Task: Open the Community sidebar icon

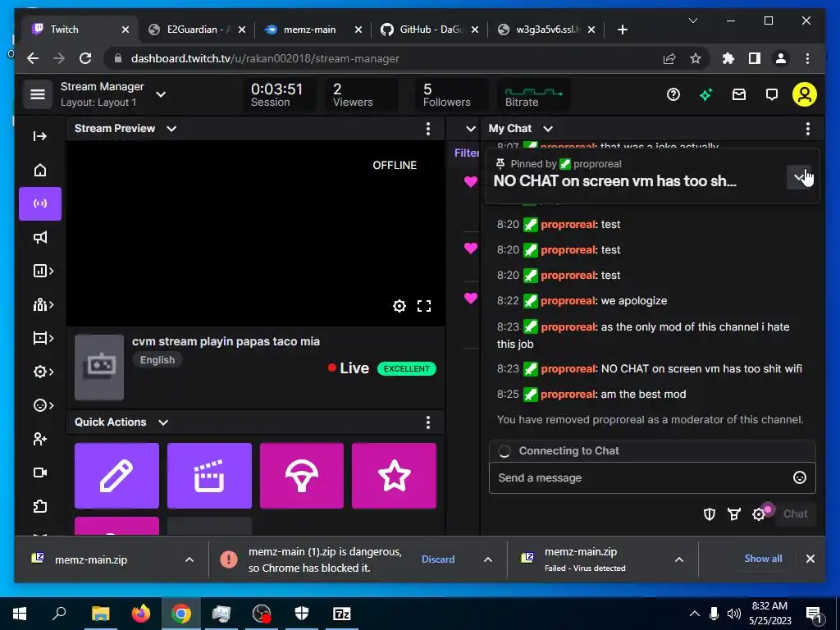Action: pos(43,305)
